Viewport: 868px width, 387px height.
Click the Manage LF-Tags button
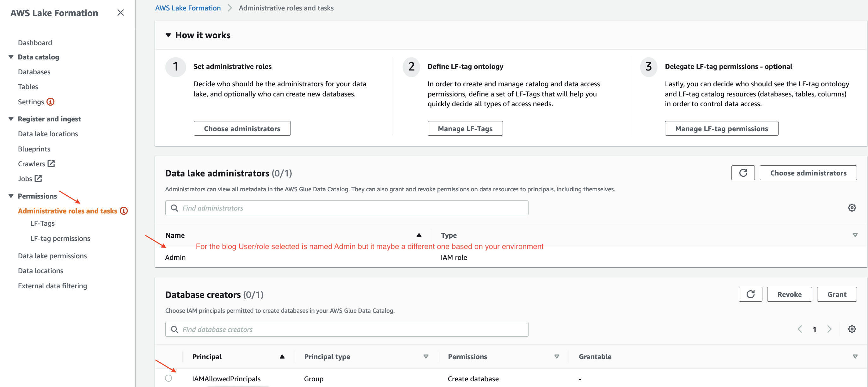465,128
